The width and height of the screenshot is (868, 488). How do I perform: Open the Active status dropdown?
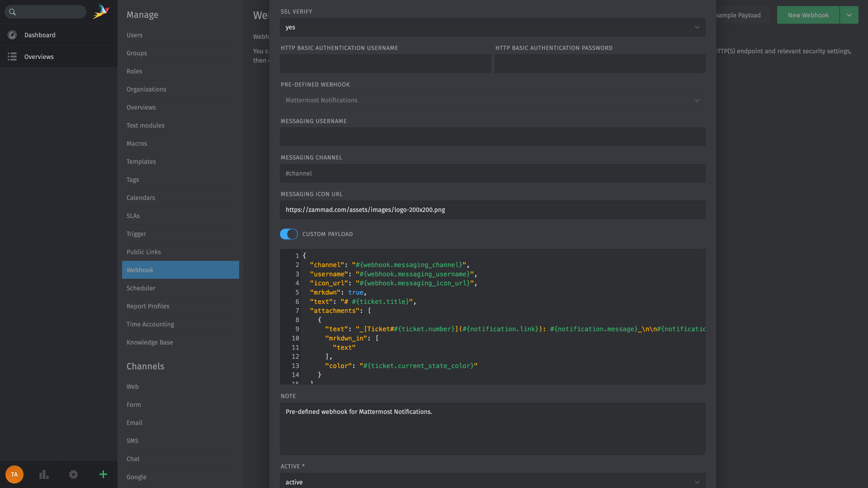[492, 482]
